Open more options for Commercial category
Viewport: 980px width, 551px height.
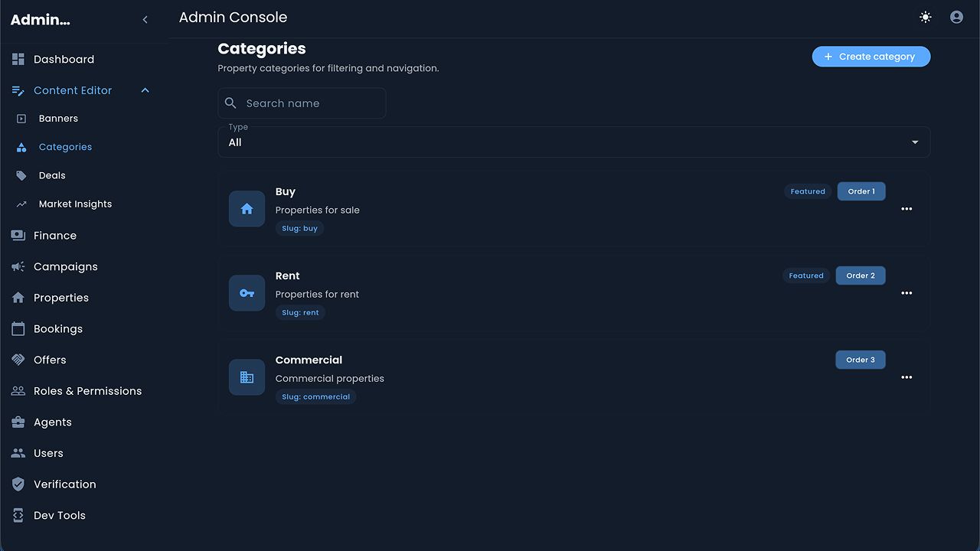[x=906, y=377]
